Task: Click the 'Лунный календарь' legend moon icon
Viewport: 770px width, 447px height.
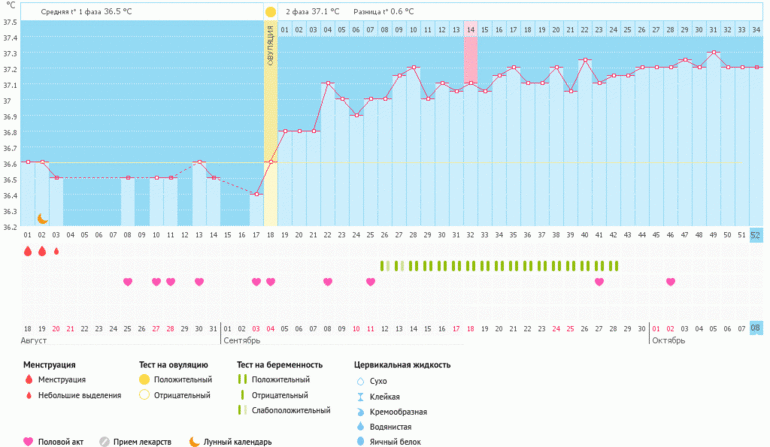Action: click(198, 441)
